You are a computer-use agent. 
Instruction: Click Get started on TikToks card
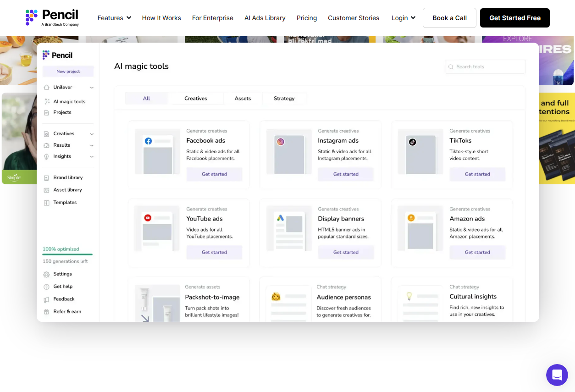coord(477,174)
